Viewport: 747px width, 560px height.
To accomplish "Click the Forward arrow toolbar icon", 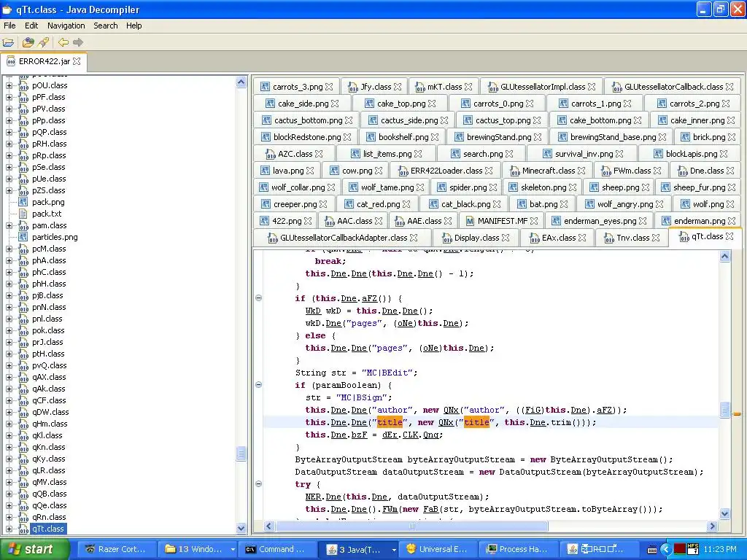I will click(x=78, y=42).
